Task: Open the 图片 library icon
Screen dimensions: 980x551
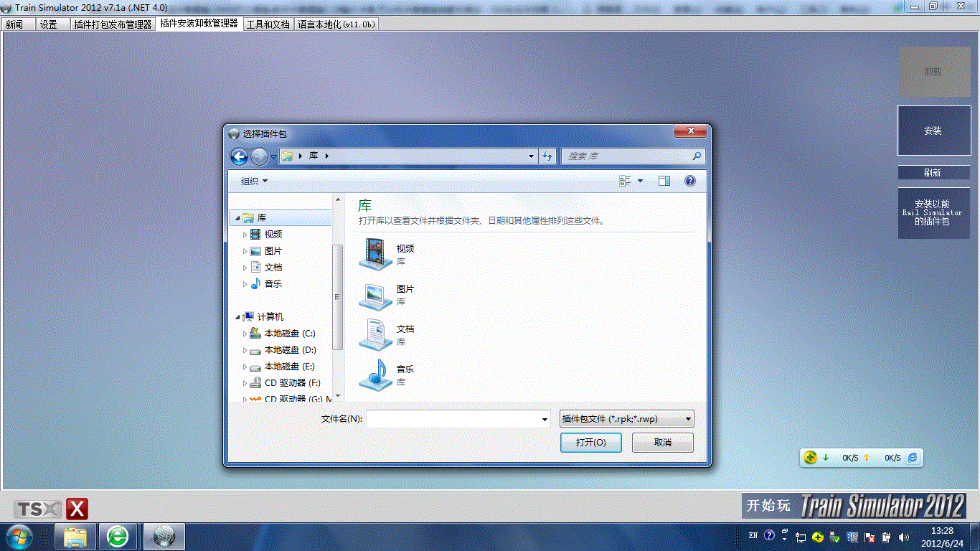Action: [375, 294]
